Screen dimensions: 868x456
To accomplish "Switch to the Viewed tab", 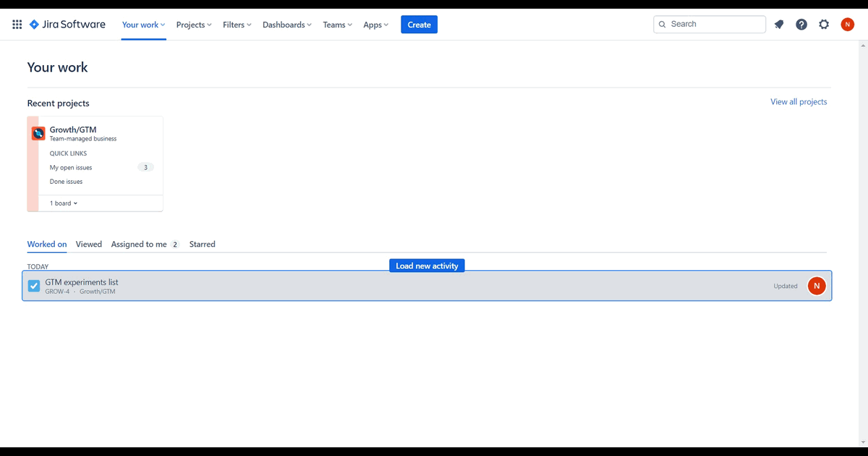I will [89, 245].
